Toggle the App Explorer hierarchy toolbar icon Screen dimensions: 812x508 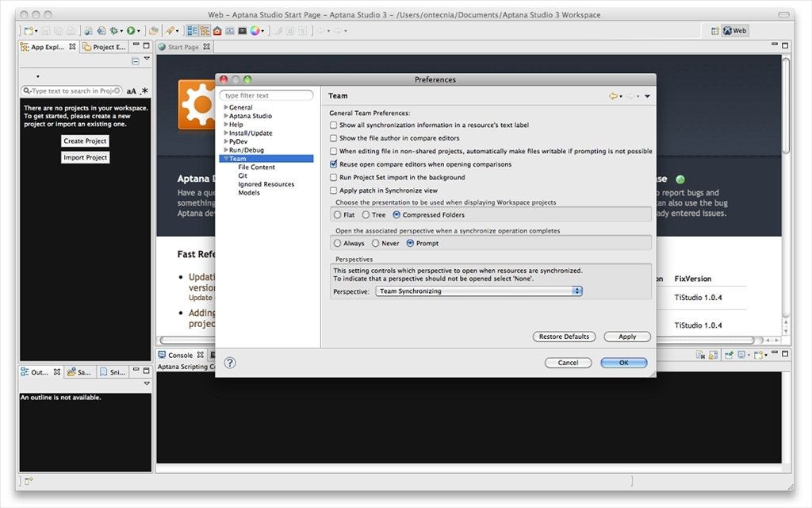(x=205, y=31)
